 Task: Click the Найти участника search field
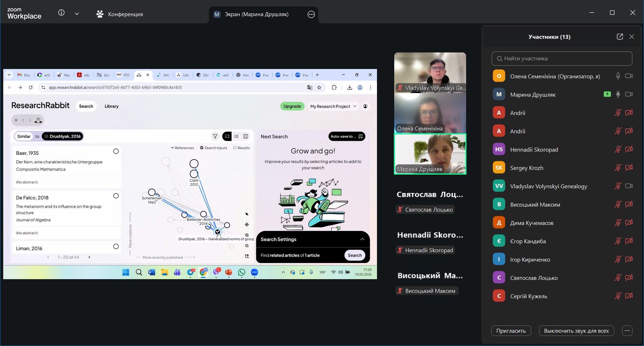click(x=562, y=59)
